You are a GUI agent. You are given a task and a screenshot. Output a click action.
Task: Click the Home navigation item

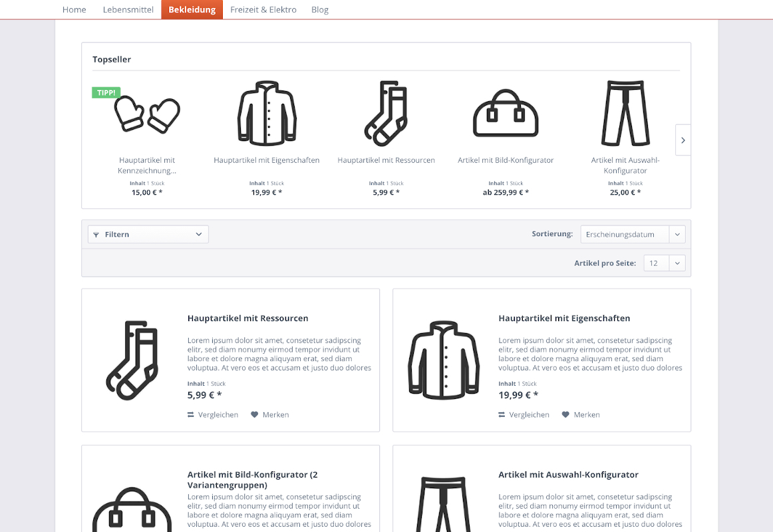click(75, 10)
